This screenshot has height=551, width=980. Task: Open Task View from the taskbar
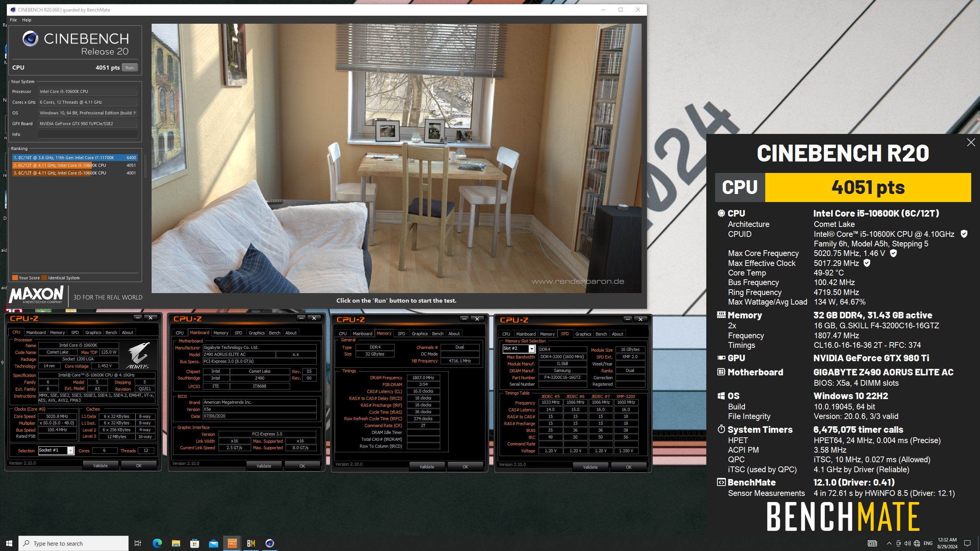click(138, 543)
